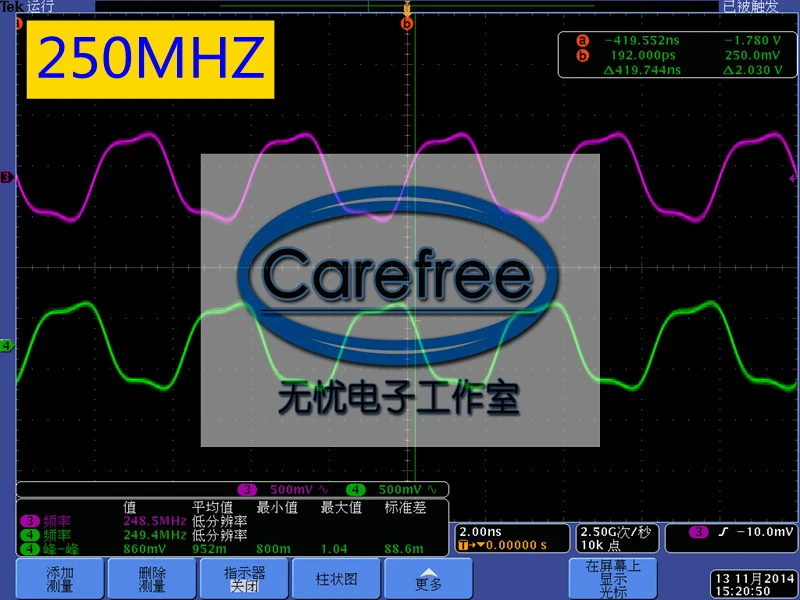Viewport: 800px width, 600px height.
Task: Click channel 3 AC coupling symbol
Action: 323,490
